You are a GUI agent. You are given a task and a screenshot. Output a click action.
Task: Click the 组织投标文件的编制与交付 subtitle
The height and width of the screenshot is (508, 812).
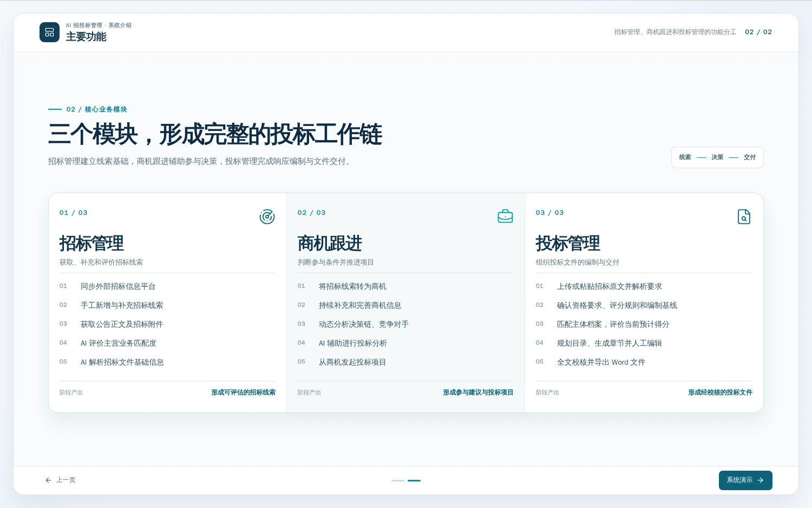pos(578,262)
